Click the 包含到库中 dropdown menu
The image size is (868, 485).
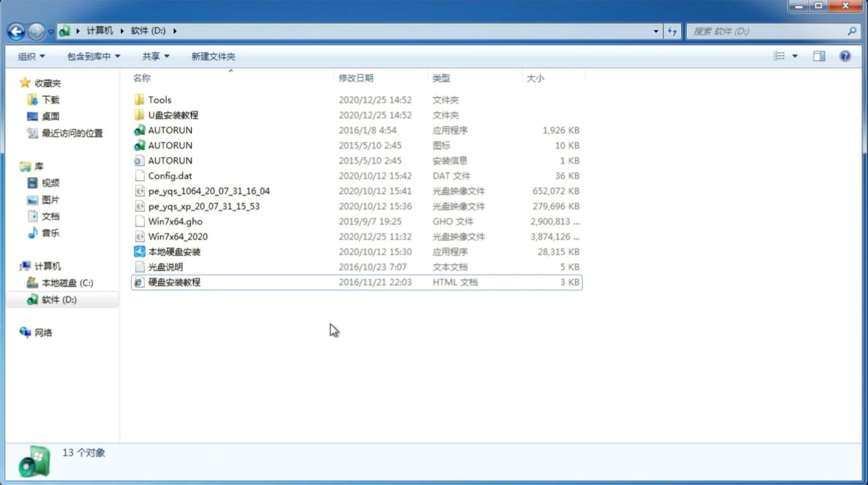(92, 55)
